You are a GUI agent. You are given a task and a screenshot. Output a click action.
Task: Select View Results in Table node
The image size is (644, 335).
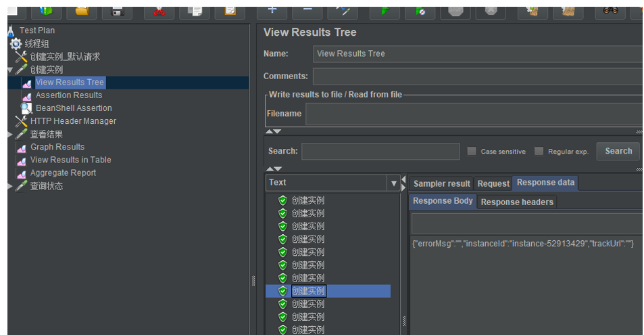[71, 160]
